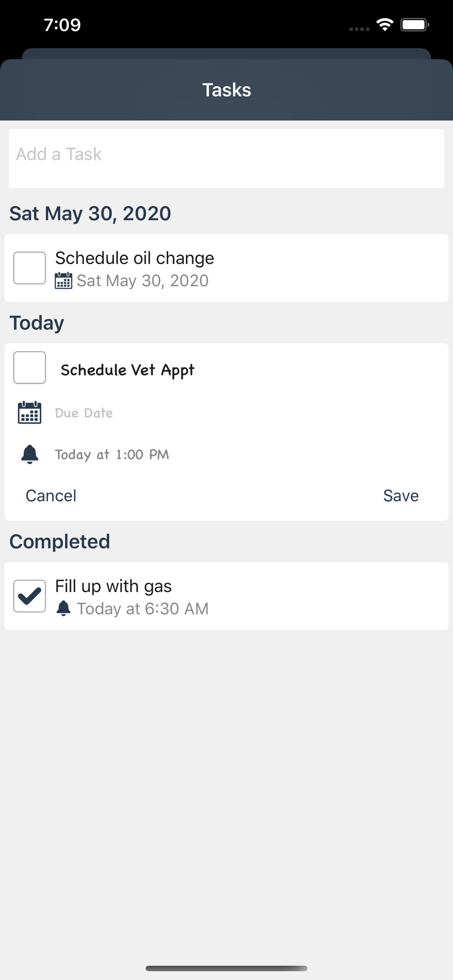
Task: Open the Due Date picker field
Action: 84,413
